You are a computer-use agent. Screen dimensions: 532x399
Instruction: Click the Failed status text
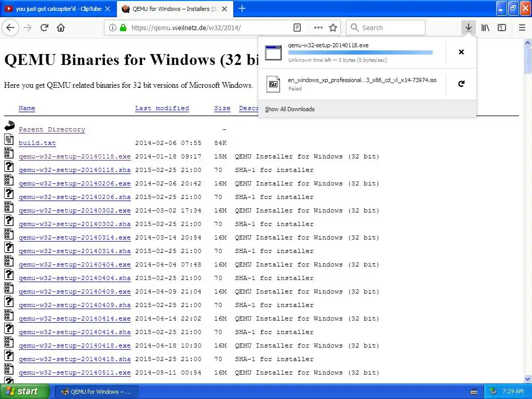(x=295, y=89)
